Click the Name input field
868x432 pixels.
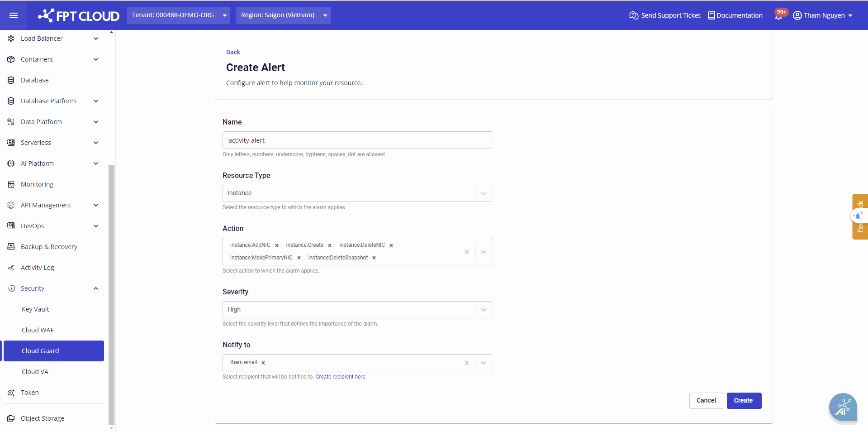click(x=357, y=140)
